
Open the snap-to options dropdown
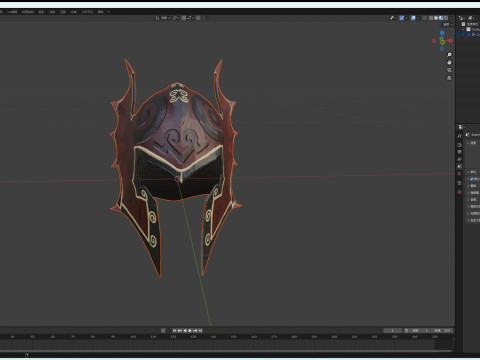click(x=190, y=18)
